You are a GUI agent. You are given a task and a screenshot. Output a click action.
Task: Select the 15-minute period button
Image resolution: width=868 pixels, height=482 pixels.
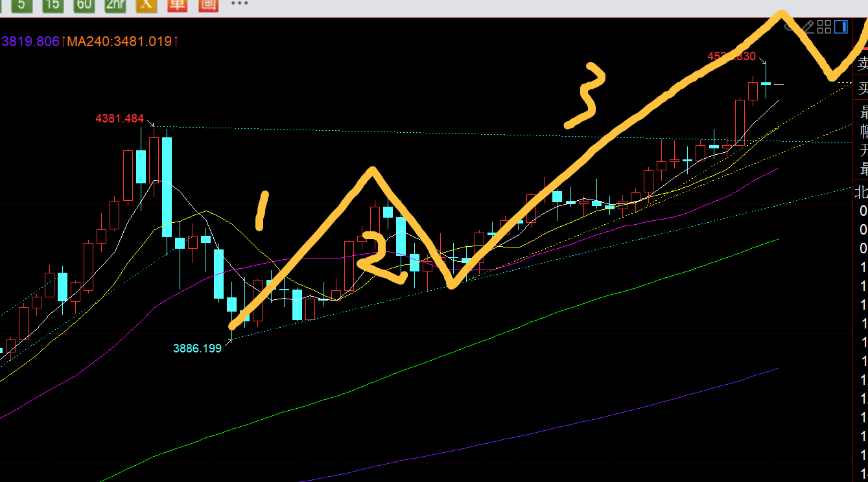pyautogui.click(x=53, y=5)
